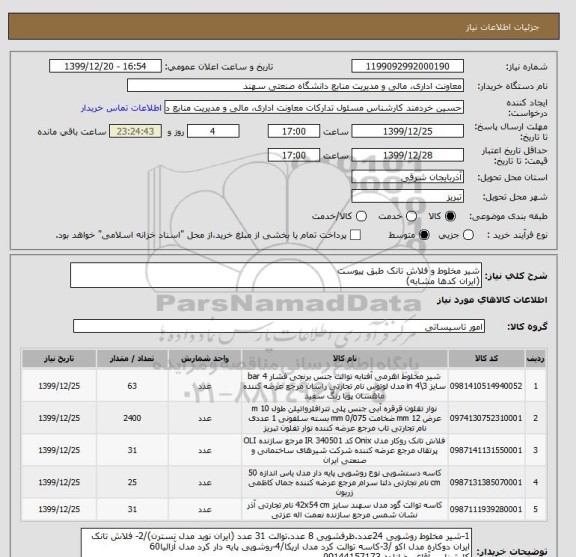Click the جزئیات اطلاعات نیاز page header
Viewport: 576px width, 557px height.
click(284, 26)
